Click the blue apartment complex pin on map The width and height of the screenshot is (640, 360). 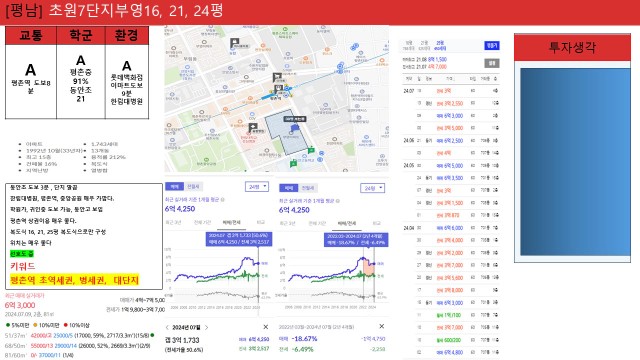tap(295, 129)
